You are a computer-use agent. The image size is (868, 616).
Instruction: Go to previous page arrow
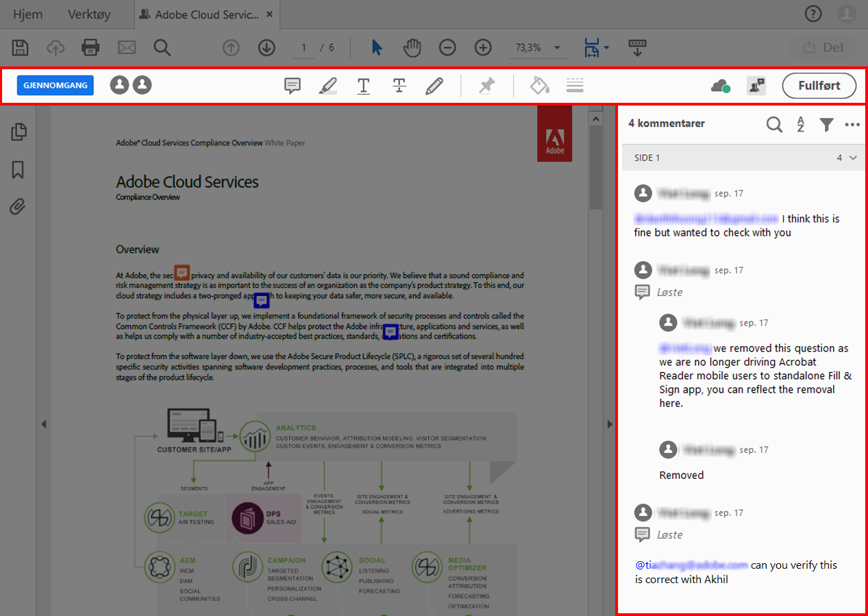[x=231, y=47]
